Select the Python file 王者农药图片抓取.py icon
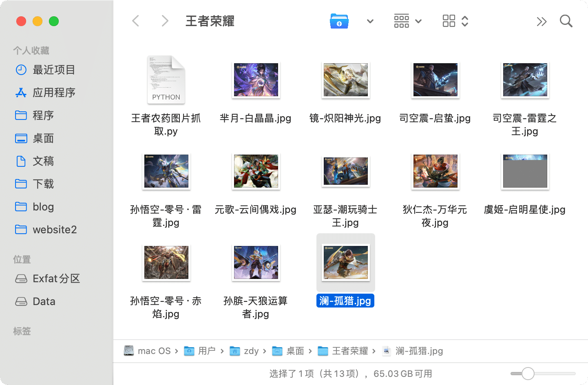Screen dimensions: 588x385 pos(166,80)
